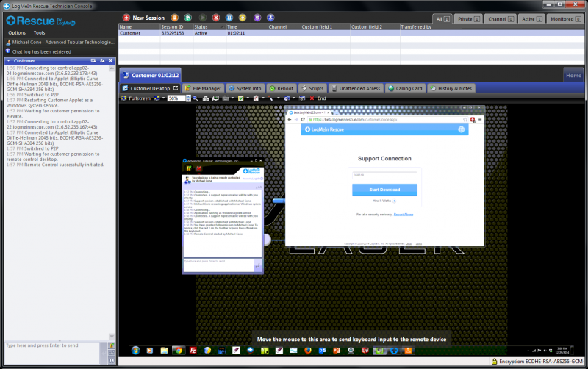Click the purple session toolbar icon
Screen dimensions: 588x369
257,18
